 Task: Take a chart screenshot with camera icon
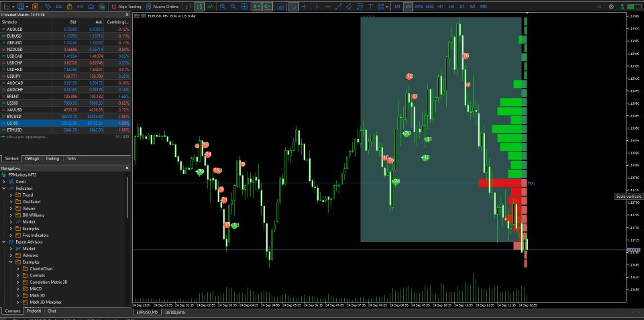pos(281,7)
